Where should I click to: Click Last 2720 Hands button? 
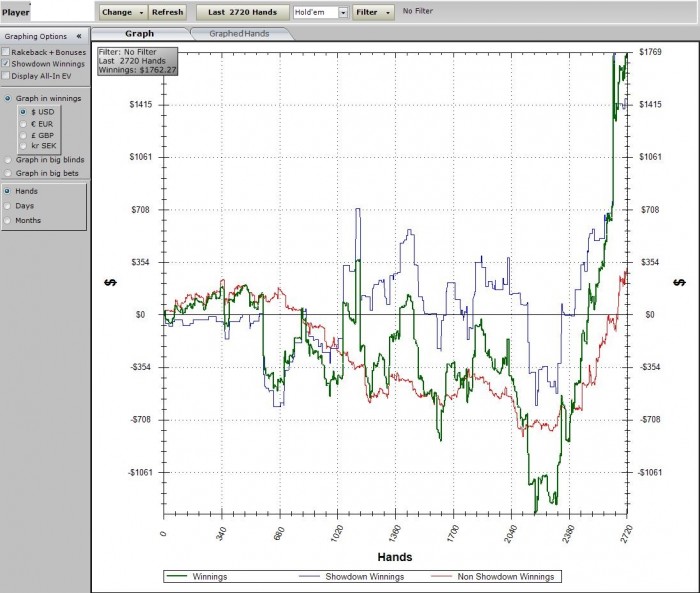coord(242,12)
